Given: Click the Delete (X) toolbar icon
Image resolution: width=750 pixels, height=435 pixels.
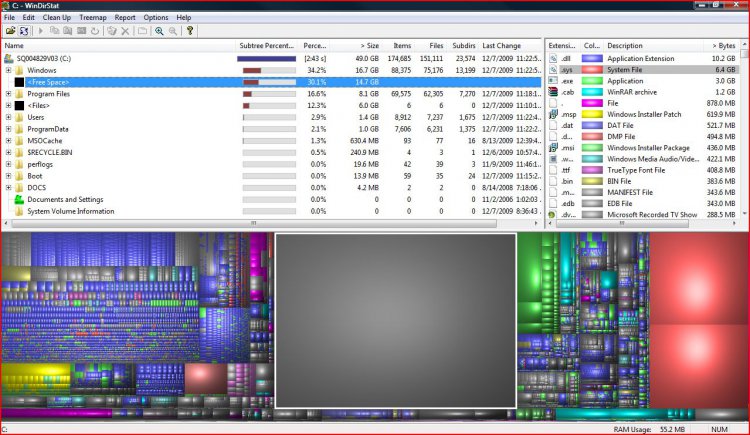Looking at the screenshot, I should coord(125,31).
